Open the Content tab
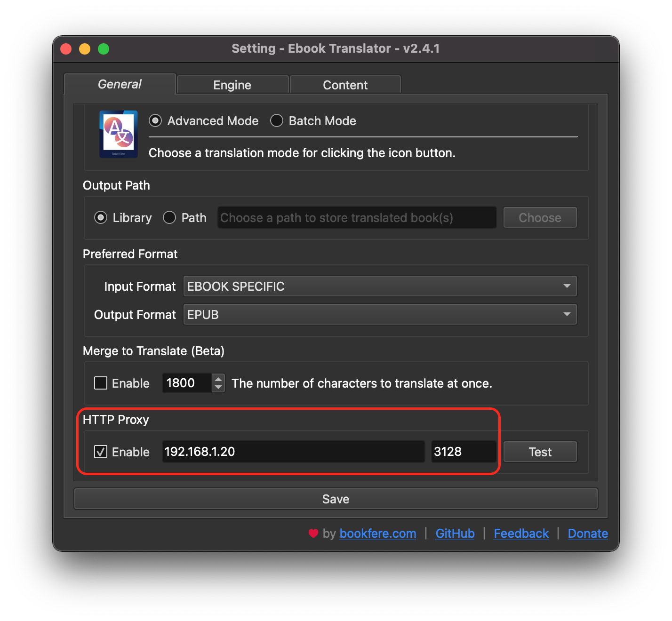 tap(345, 85)
